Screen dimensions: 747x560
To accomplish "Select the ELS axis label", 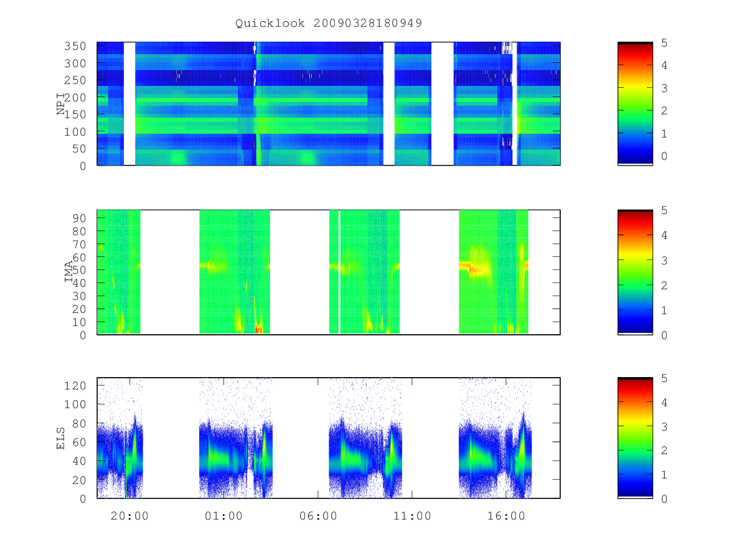I will coord(61,438).
